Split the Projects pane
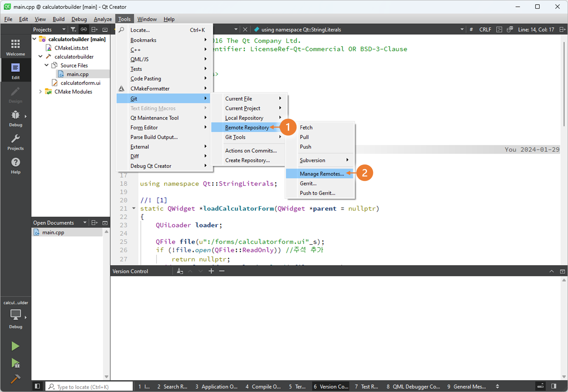This screenshot has width=568, height=392. click(x=94, y=29)
